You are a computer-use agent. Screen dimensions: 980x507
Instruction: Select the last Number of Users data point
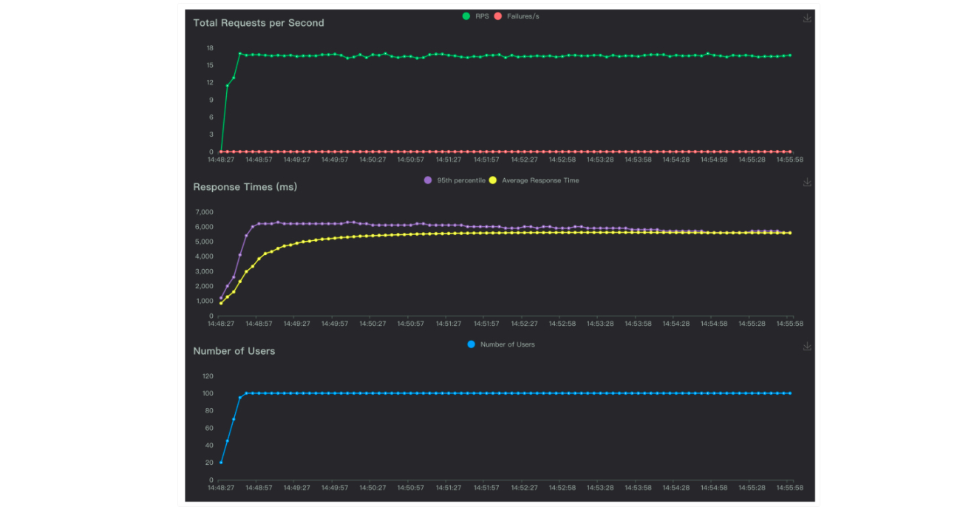790,393
